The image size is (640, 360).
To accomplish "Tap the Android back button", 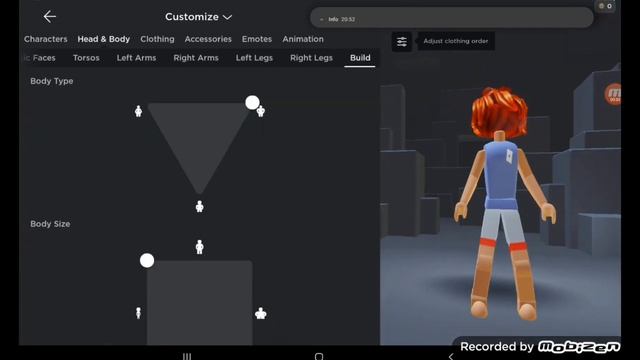I will point(451,356).
